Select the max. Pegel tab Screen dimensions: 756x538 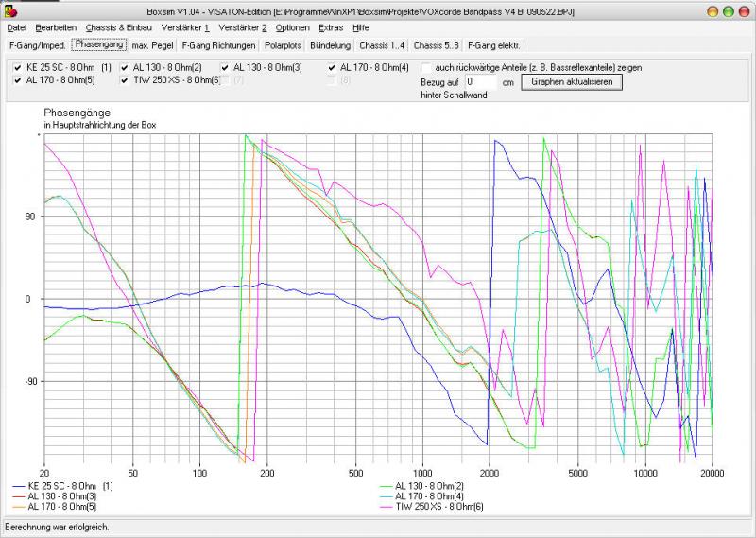pos(152,45)
